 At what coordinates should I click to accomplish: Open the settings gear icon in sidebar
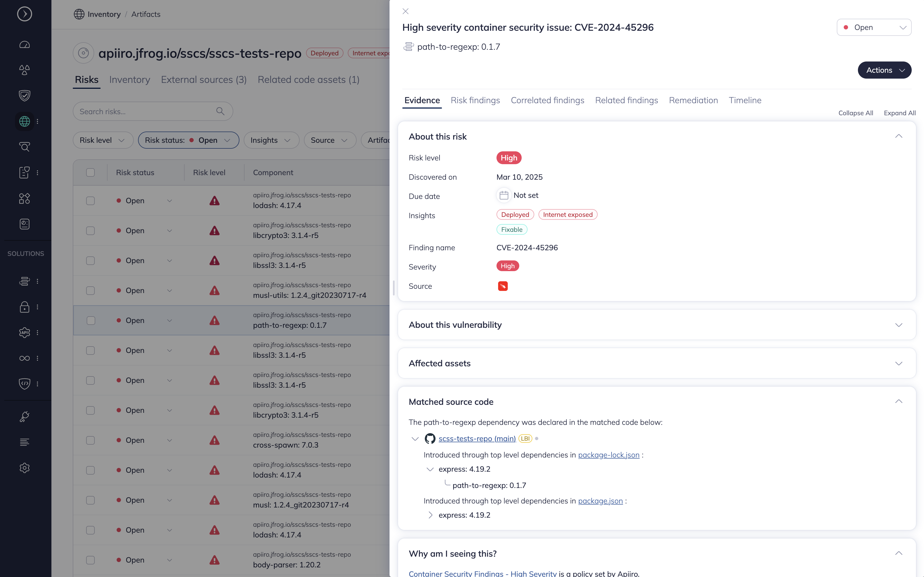pyautogui.click(x=24, y=468)
